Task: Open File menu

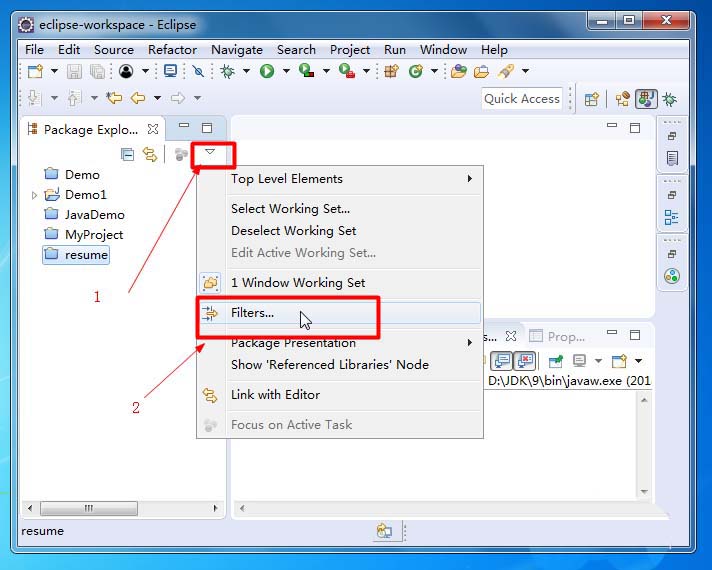Action: (34, 50)
